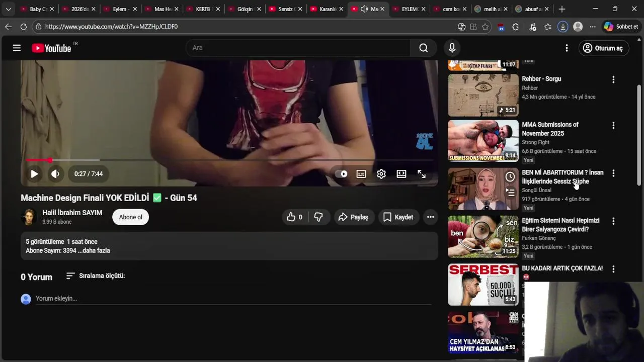Open more actions menu beside Kaydet
Image resolution: width=644 pixels, height=362 pixels.
(431, 217)
